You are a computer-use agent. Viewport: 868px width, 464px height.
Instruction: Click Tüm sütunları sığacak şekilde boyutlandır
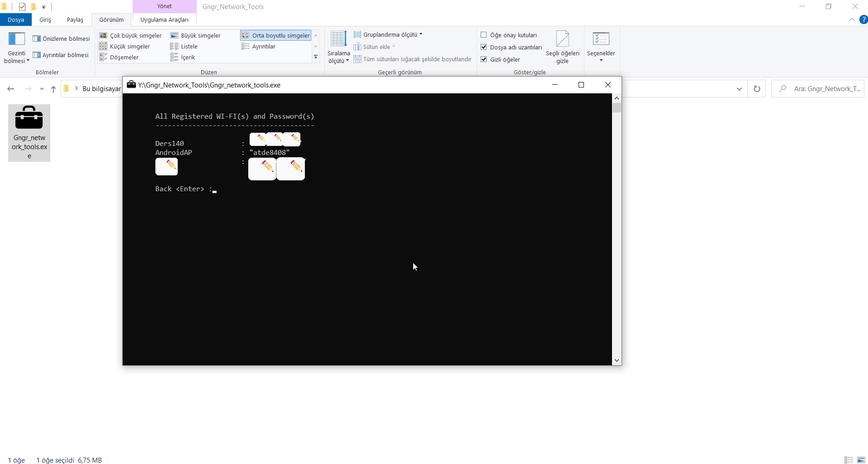click(413, 59)
